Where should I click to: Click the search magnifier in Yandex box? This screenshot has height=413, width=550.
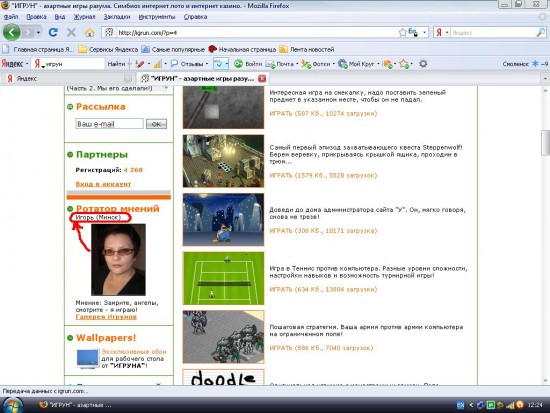click(541, 33)
